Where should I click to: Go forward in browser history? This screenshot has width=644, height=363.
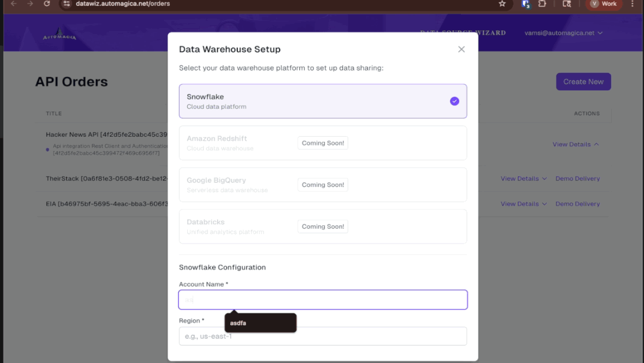point(30,4)
